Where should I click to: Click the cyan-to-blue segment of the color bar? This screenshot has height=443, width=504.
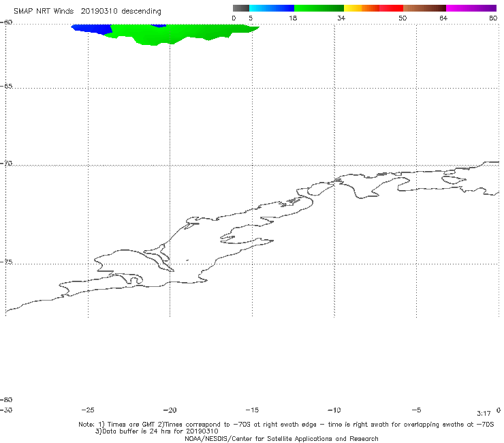point(272,8)
